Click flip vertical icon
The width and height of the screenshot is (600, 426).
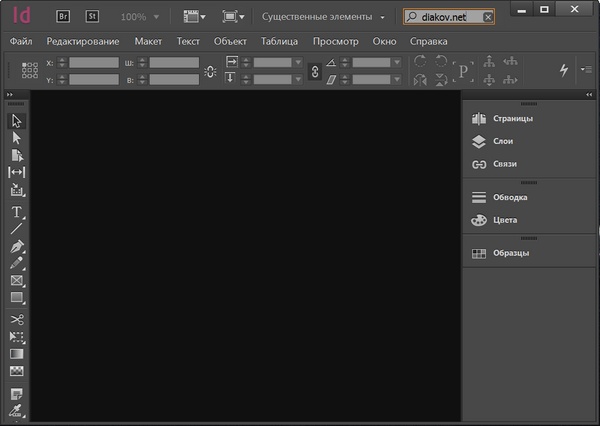coord(441,80)
